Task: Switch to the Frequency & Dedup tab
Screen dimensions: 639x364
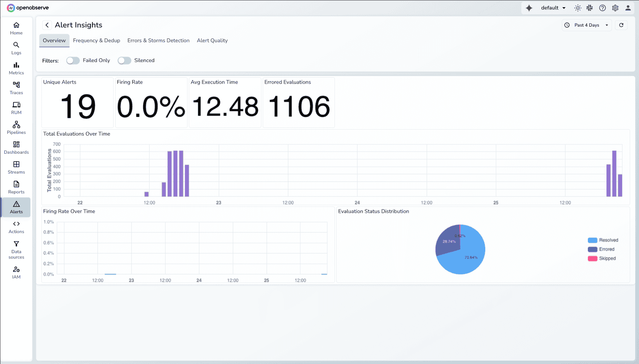Action: click(96, 40)
